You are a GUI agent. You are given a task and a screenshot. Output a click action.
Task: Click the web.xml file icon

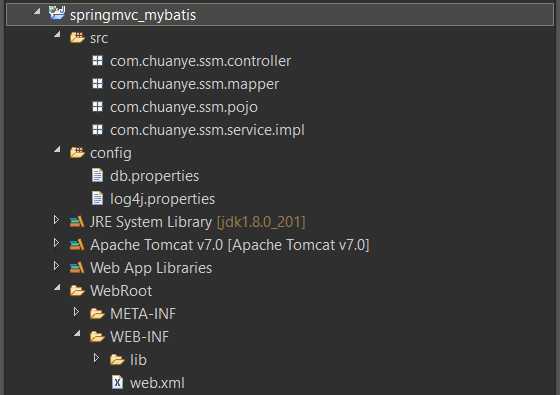click(x=118, y=382)
